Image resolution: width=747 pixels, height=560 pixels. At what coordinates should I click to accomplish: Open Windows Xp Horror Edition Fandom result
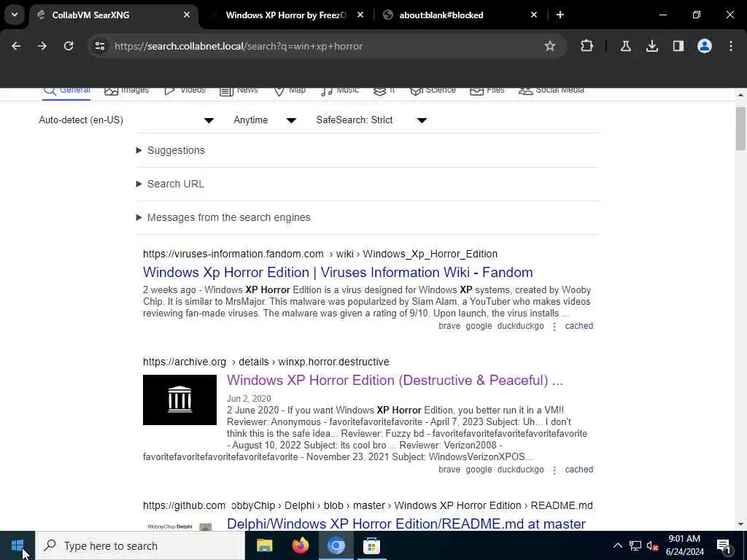(338, 273)
